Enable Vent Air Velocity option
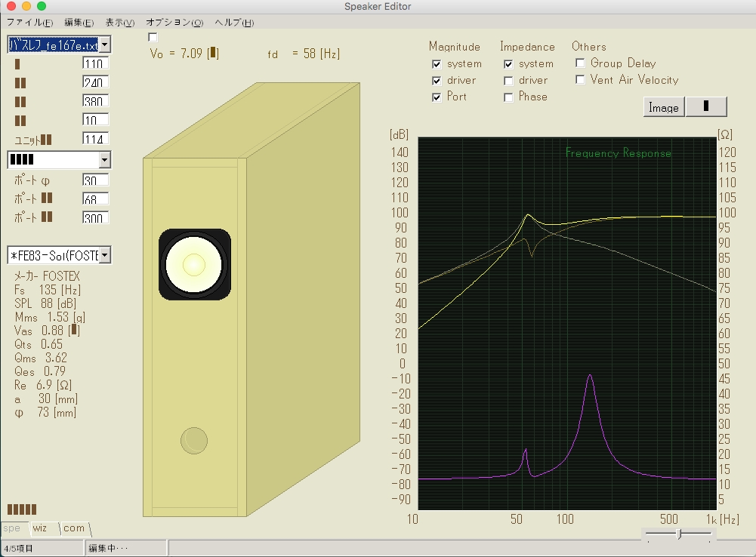 581,80
